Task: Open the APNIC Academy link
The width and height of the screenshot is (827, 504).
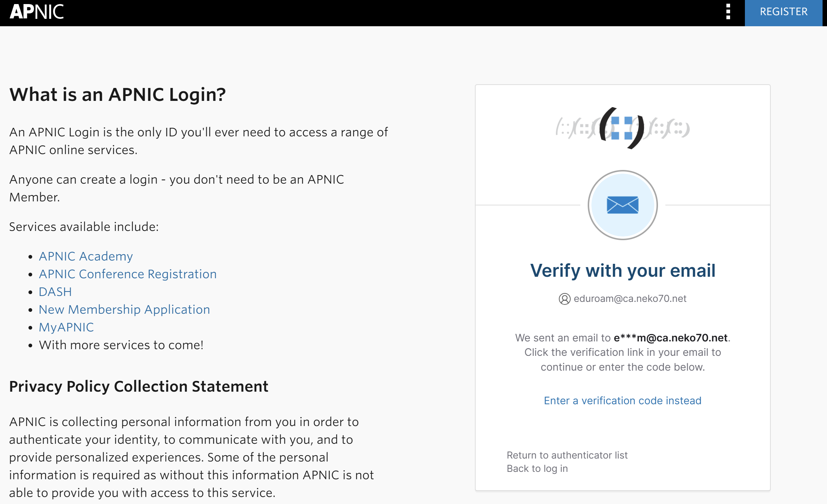Action: (x=85, y=256)
